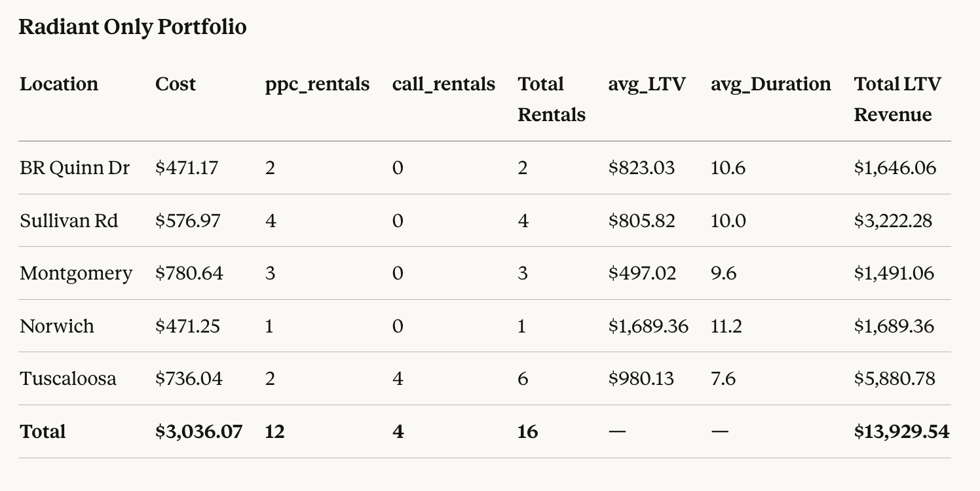The height and width of the screenshot is (491, 980).
Task: Select the Norwich row label
Action: click(x=57, y=326)
